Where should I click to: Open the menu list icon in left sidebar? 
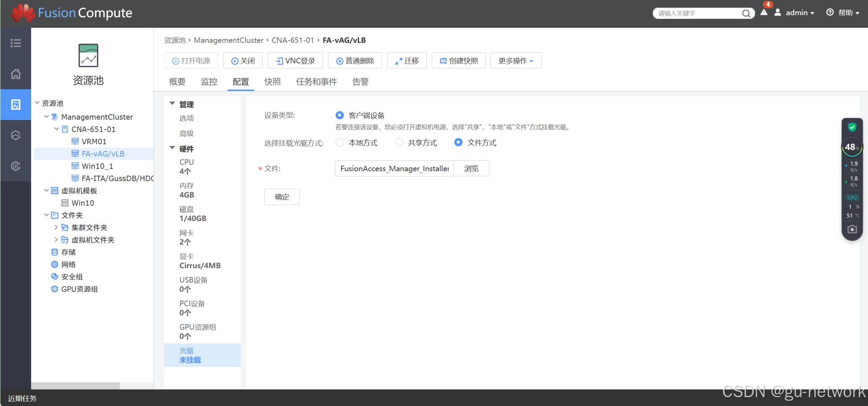point(15,43)
